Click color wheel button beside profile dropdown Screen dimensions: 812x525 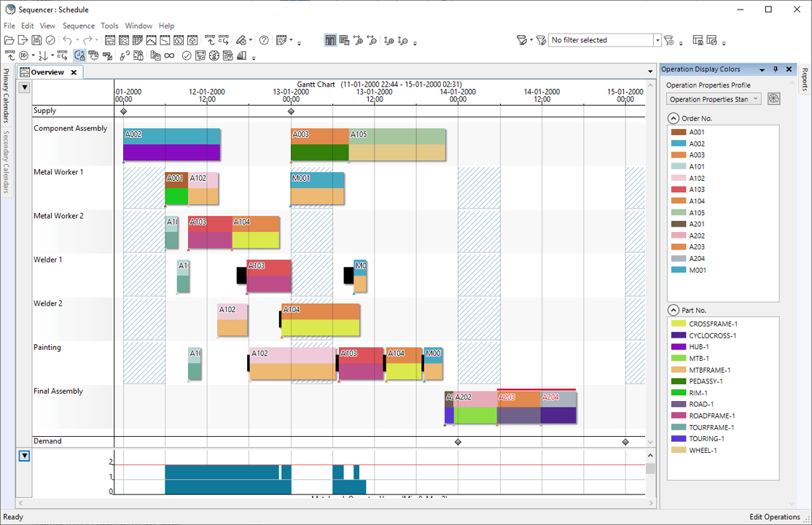pyautogui.click(x=773, y=99)
